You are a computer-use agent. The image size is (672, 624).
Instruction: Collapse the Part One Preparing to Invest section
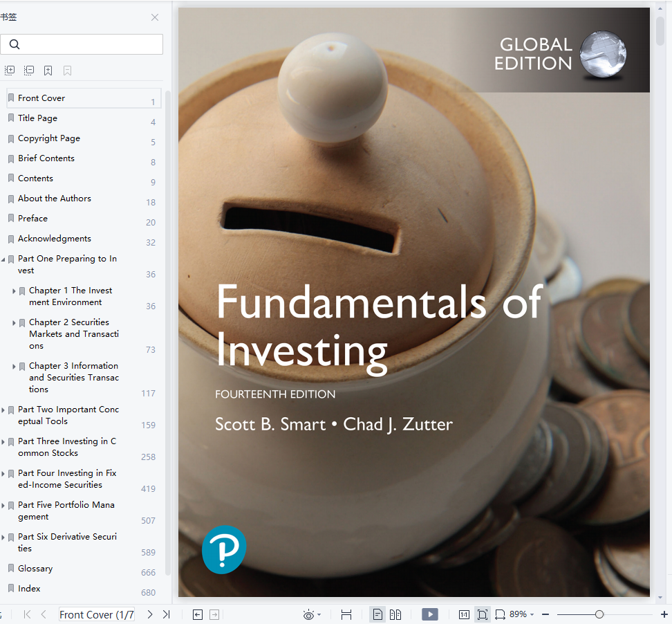[x=3, y=259]
